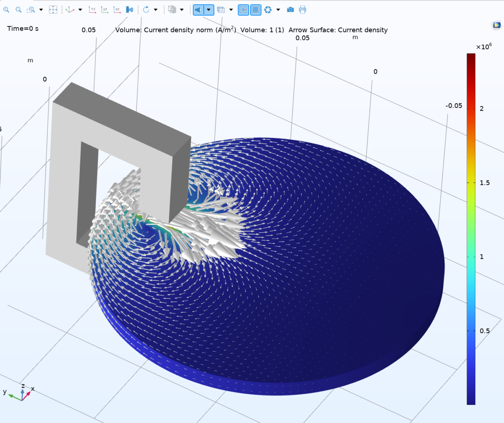Switch to the XY plane view
This screenshot has height=423, width=504.
[x=92, y=10]
